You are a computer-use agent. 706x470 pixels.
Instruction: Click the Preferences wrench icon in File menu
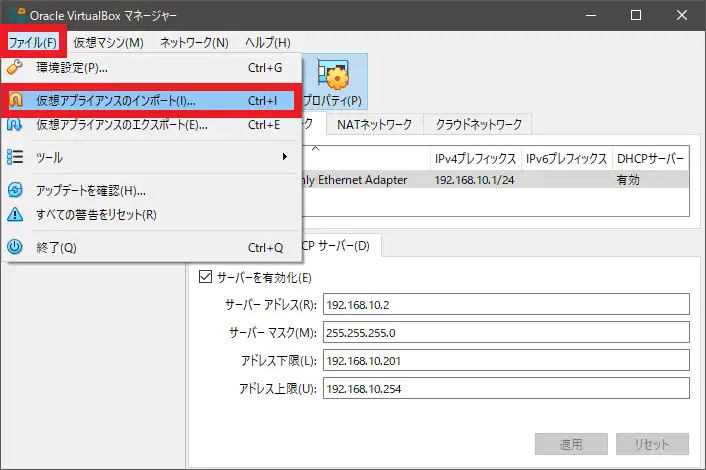coord(16,68)
